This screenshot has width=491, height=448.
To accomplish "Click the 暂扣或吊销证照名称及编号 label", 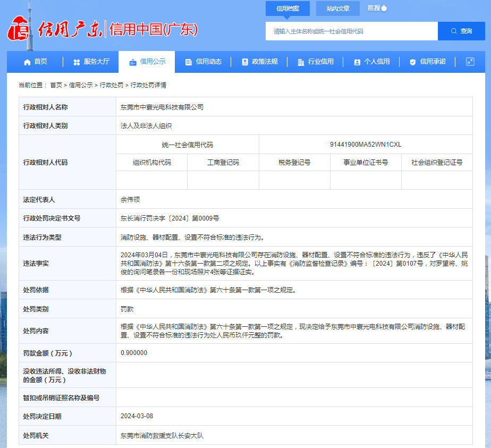I will tap(62, 398).
